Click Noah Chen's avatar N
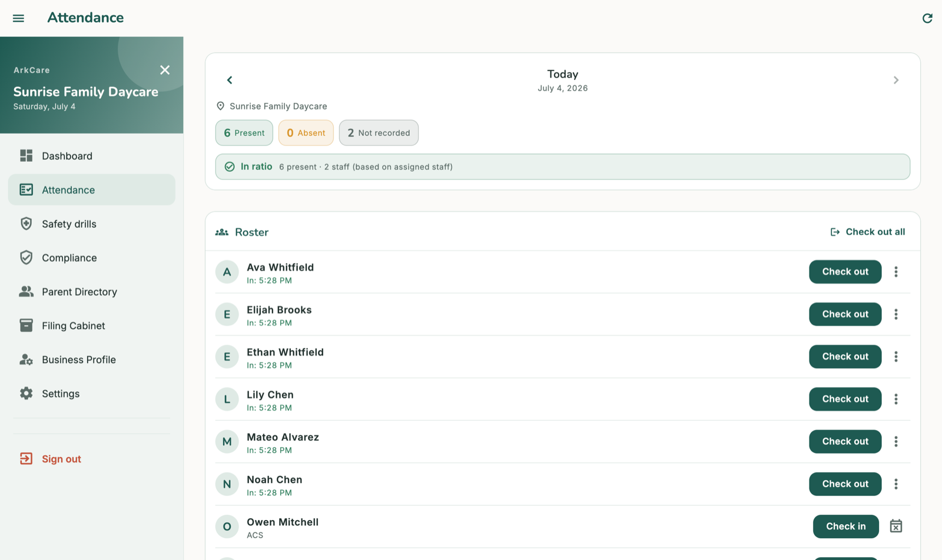 [x=227, y=484]
